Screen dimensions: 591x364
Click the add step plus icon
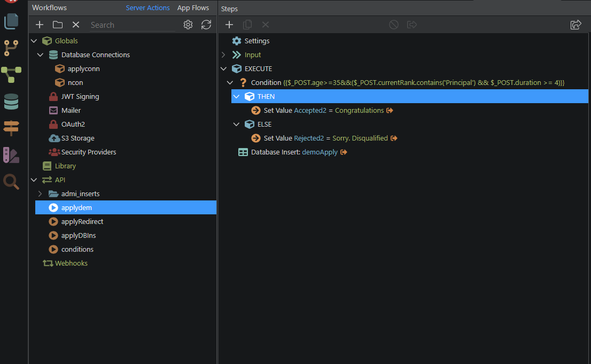[x=229, y=25]
